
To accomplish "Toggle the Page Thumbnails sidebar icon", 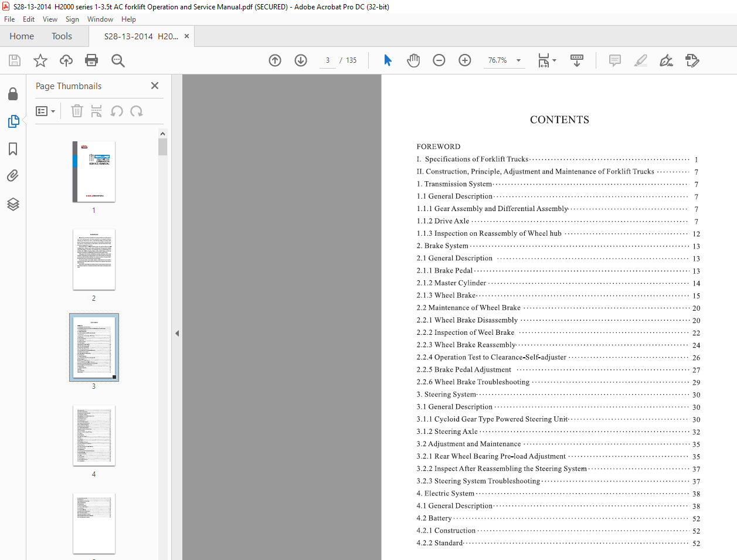I will pos(13,121).
